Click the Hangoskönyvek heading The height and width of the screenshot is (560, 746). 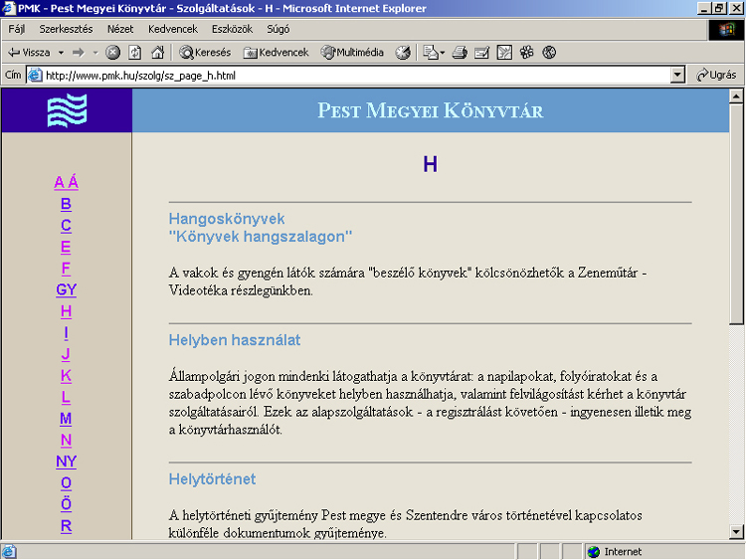pos(227,219)
